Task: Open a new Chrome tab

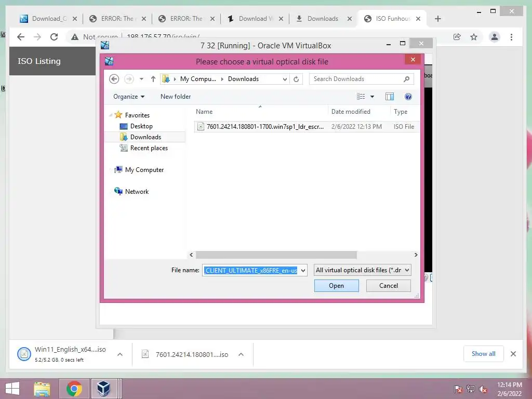Action: pos(438,19)
